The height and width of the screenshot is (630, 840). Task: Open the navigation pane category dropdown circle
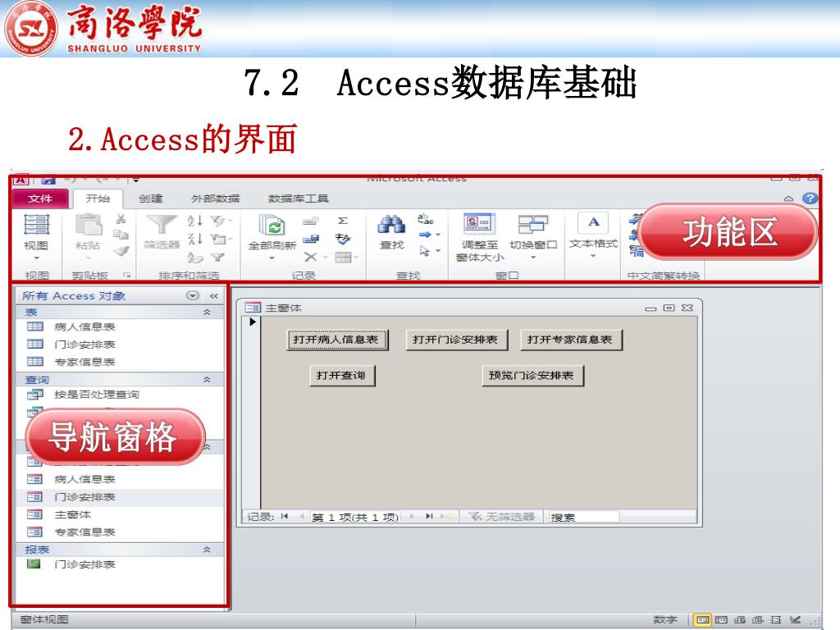tap(193, 295)
